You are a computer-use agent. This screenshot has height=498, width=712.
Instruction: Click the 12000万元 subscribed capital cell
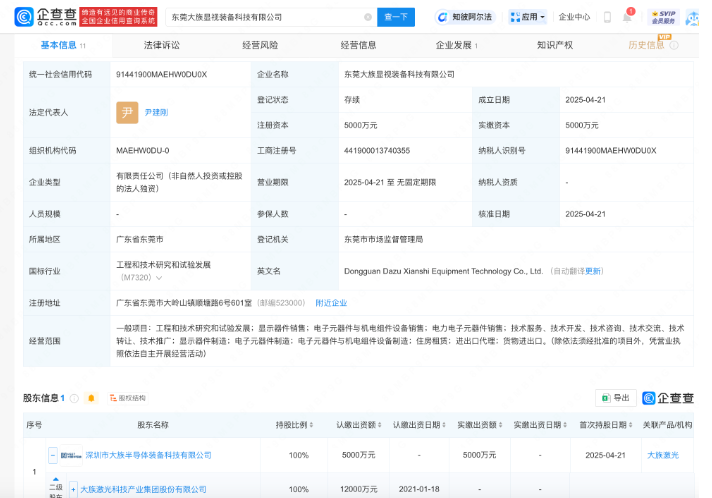click(359, 489)
